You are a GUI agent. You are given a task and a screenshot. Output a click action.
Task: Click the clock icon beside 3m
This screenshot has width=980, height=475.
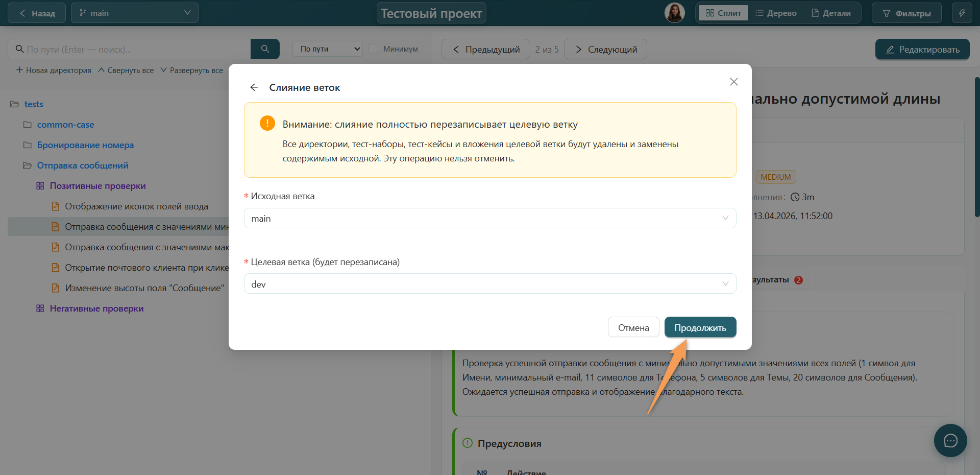point(795,197)
